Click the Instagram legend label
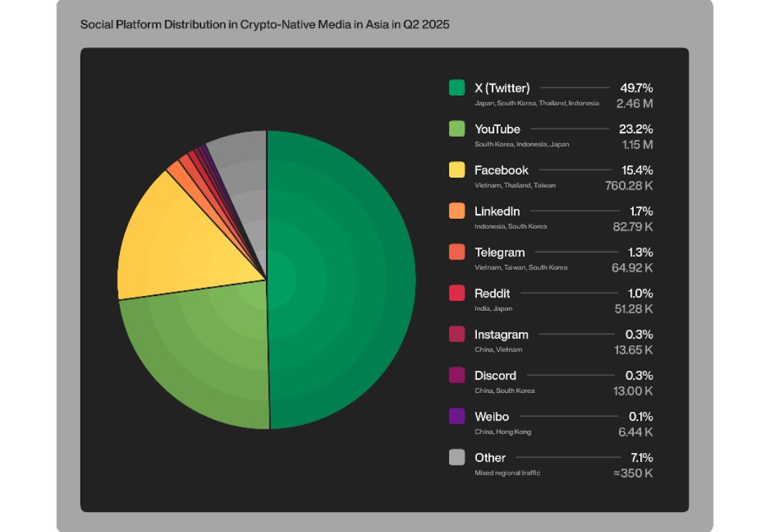770x532 pixels. pos(501,334)
